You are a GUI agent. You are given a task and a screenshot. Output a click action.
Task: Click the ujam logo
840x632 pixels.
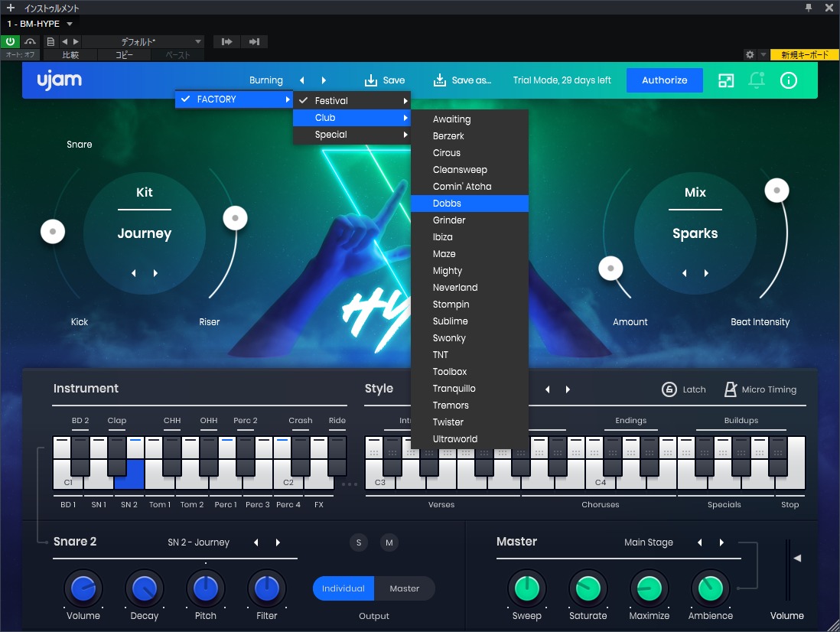pyautogui.click(x=60, y=80)
